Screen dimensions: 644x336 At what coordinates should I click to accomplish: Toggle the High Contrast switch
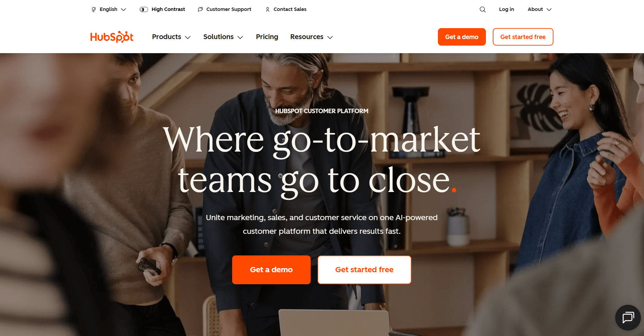click(144, 9)
